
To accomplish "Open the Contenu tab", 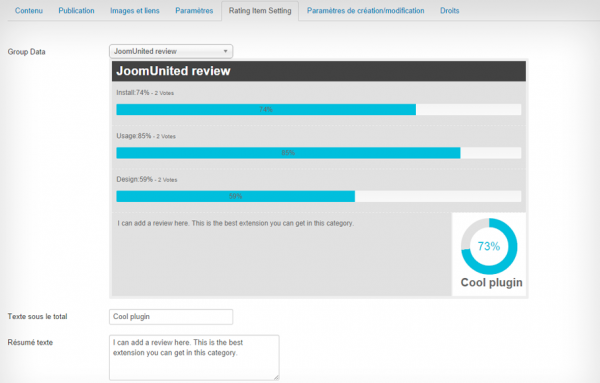I will click(29, 11).
